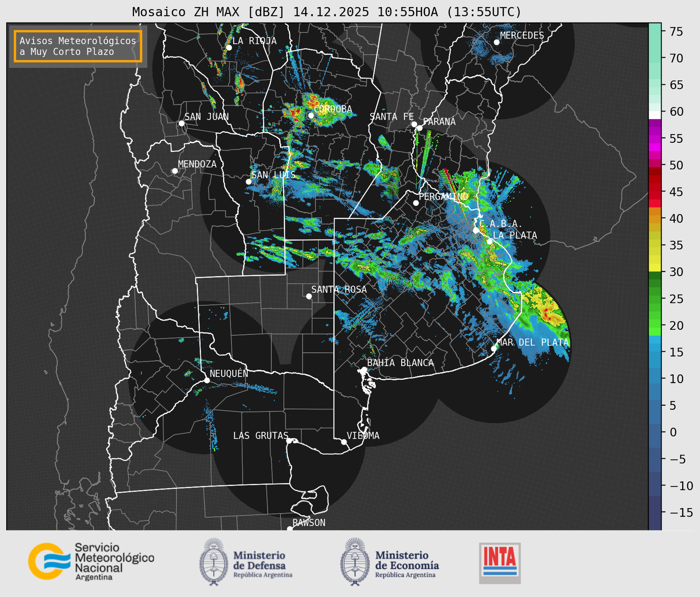Click the BAHÍA BLANCA map label
The height and width of the screenshot is (597, 700).
point(400,363)
